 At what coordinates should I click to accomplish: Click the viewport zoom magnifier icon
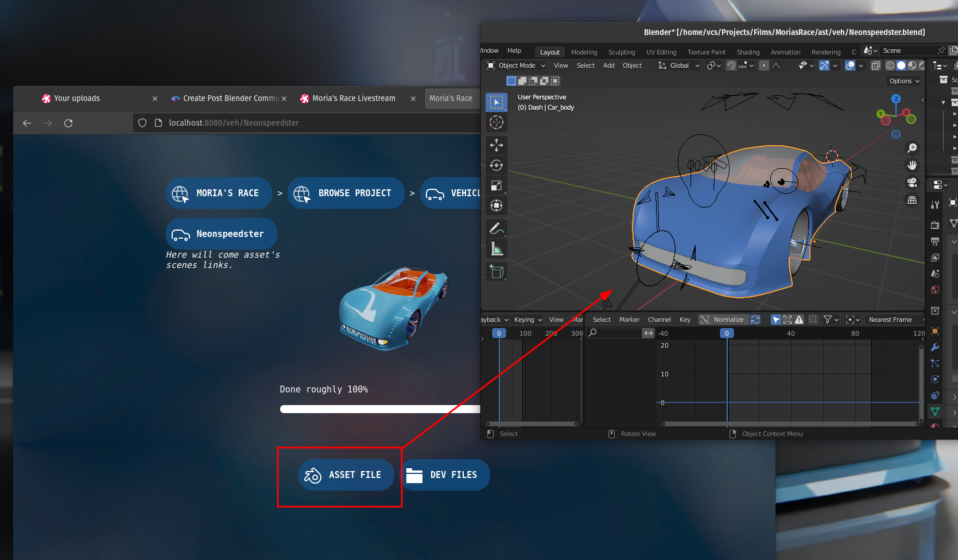point(912,148)
